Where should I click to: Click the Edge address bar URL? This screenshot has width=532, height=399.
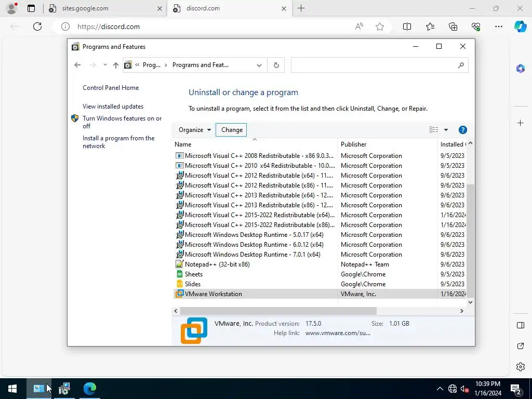(109, 26)
